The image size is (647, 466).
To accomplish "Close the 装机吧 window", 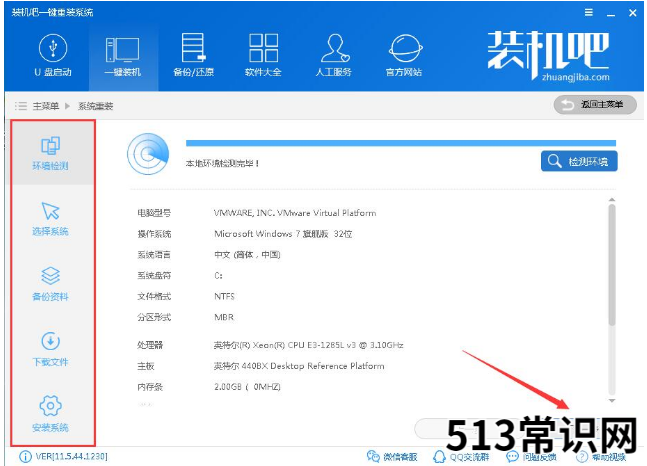I will coord(633,13).
